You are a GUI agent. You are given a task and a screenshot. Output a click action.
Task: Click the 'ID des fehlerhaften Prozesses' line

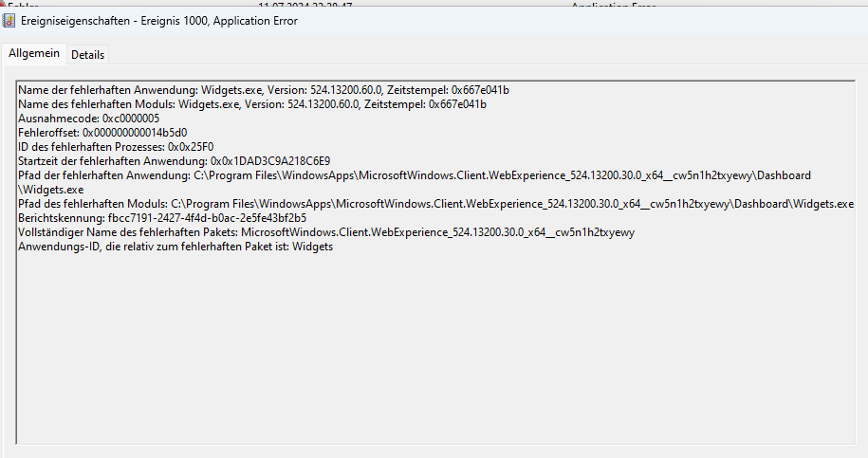116,147
